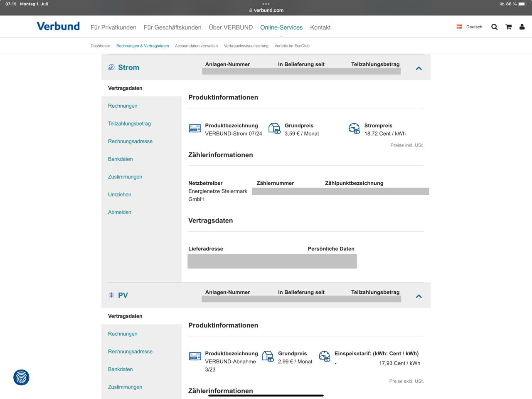The image size is (532, 399).
Task: Tap the battery indicator in status bar
Action: tap(522, 4)
